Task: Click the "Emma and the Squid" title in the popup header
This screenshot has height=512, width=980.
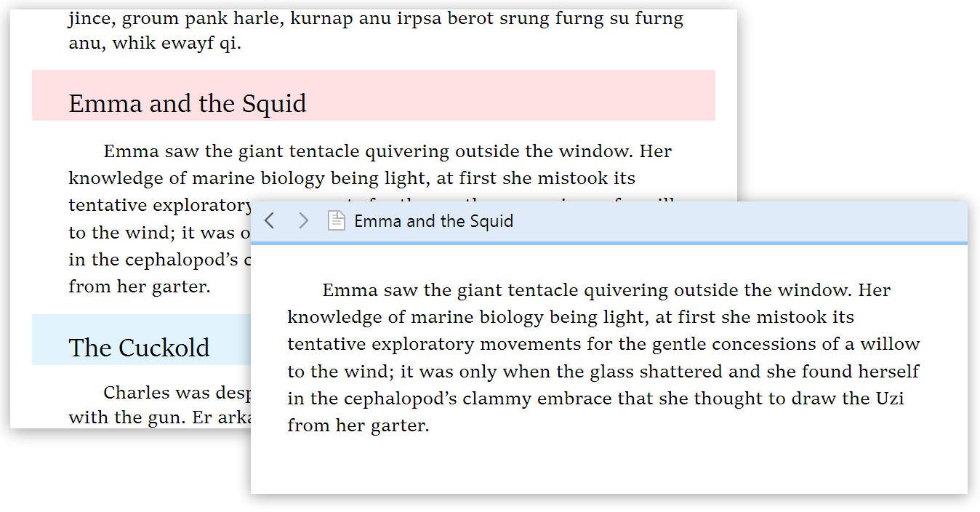Action: pyautogui.click(x=433, y=221)
